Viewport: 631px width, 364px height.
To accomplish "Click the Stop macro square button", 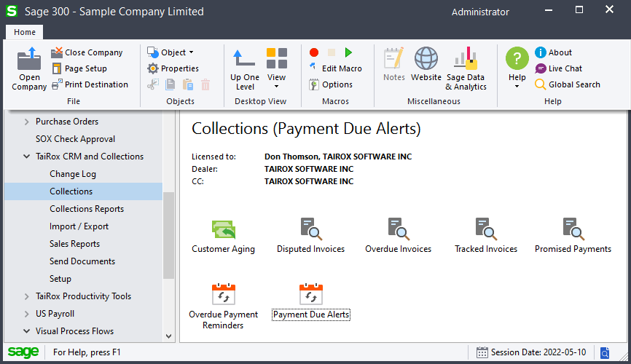I will pos(332,52).
